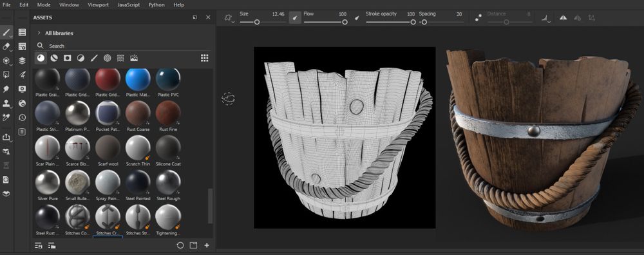Viewport: 644px width, 255px height.
Task: Open the Layers stack panel icon
Action: (x=22, y=61)
